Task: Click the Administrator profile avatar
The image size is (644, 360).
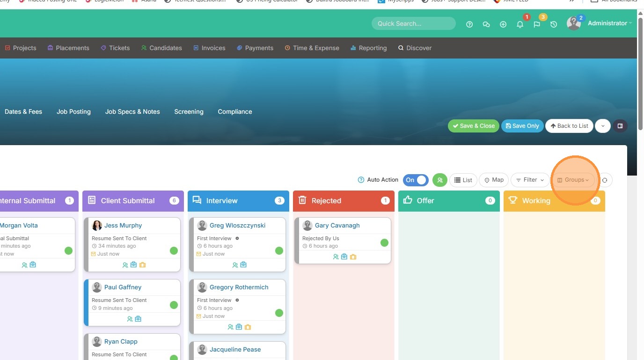Action: click(574, 23)
